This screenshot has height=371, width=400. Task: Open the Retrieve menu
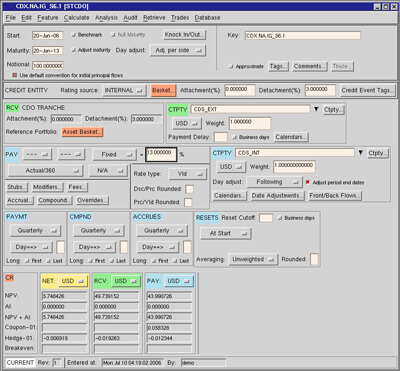(154, 18)
